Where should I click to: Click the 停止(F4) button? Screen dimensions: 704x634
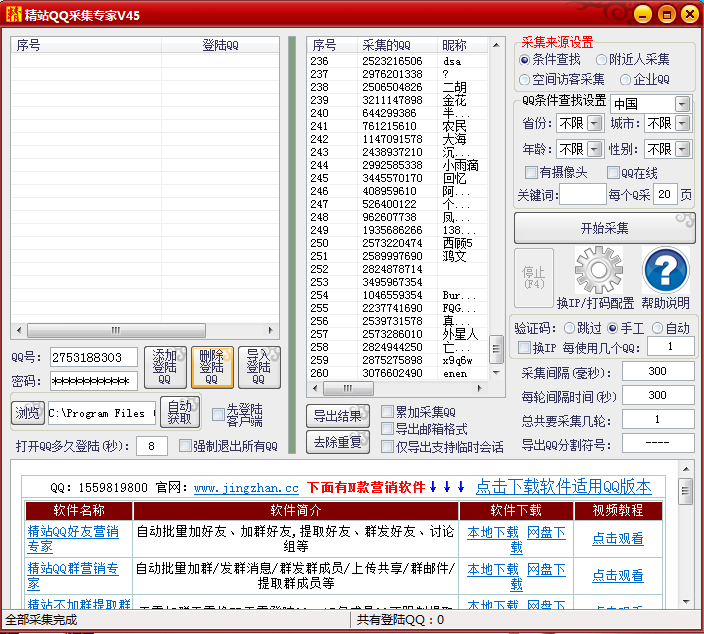pos(533,277)
